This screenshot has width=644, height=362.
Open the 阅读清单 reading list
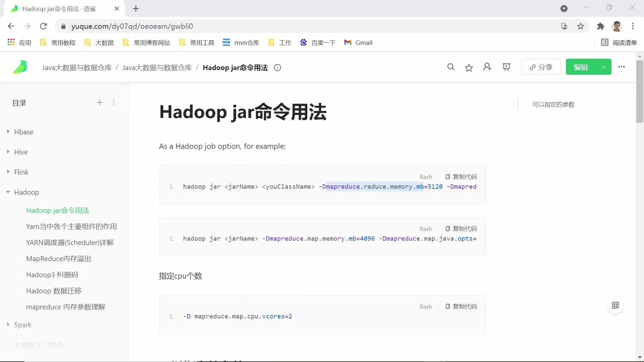(619, 43)
